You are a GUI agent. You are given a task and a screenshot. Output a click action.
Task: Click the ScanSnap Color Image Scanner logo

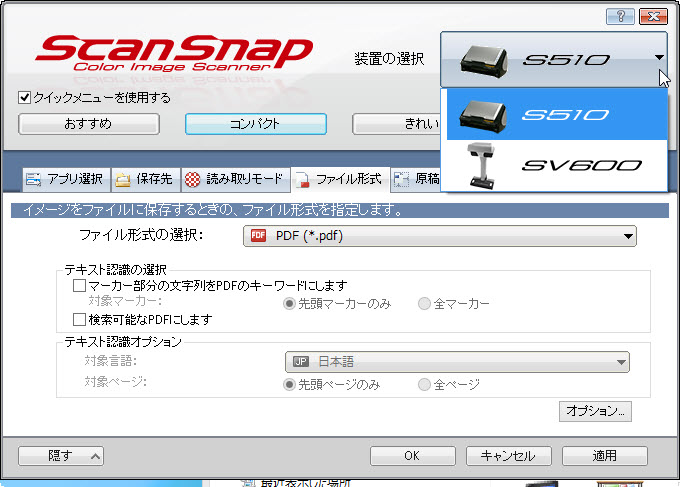tap(173, 53)
